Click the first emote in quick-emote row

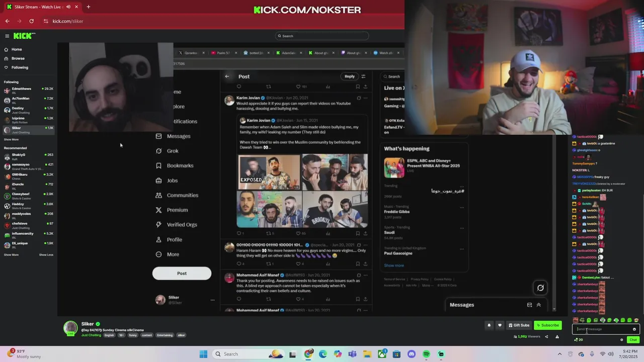click(x=576, y=320)
